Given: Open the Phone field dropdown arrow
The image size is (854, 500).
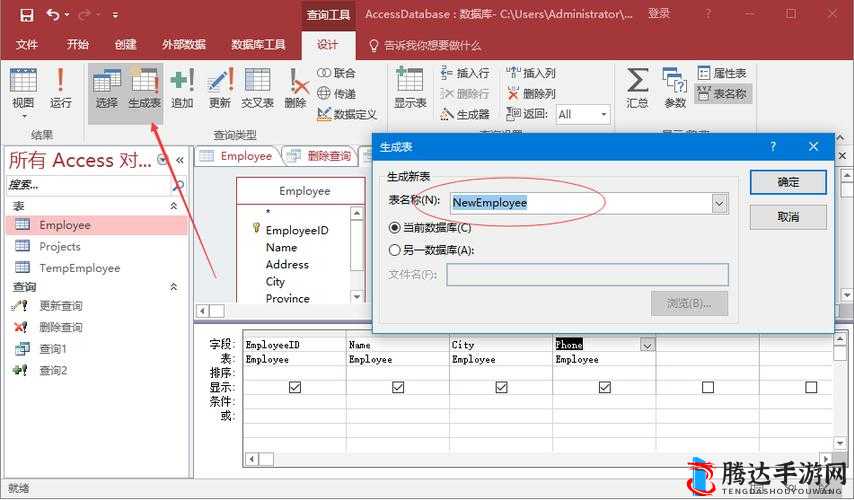Looking at the screenshot, I should point(647,345).
